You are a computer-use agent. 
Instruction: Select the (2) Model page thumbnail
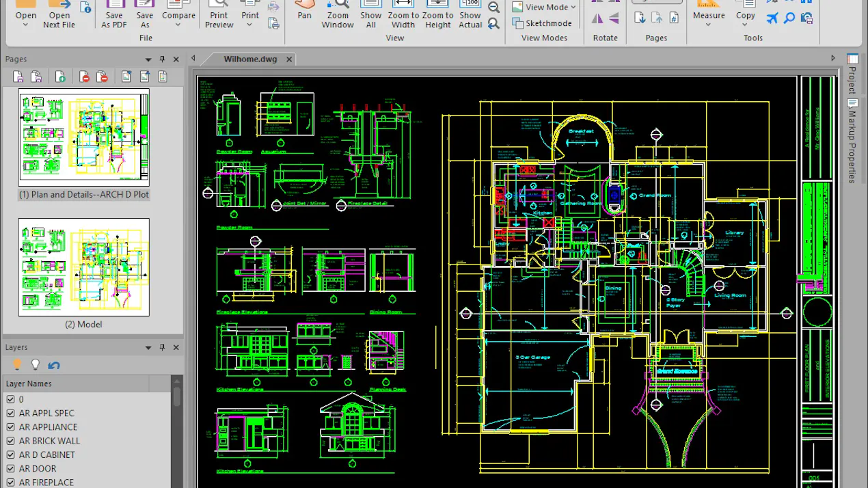click(84, 267)
